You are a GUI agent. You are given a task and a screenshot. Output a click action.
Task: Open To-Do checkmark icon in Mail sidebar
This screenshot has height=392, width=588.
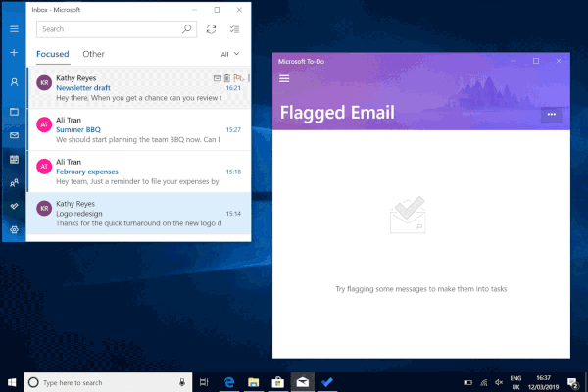point(14,207)
